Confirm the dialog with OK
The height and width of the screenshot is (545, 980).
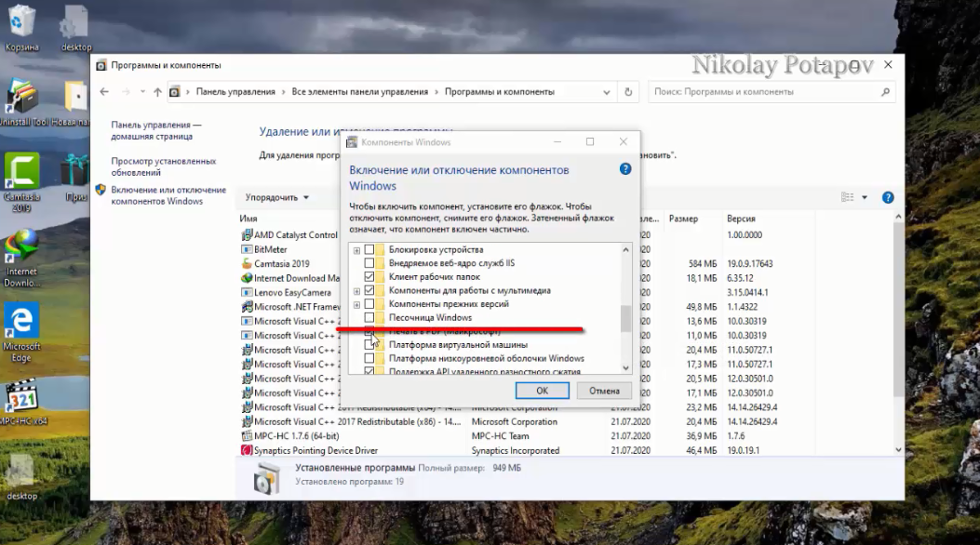(542, 391)
